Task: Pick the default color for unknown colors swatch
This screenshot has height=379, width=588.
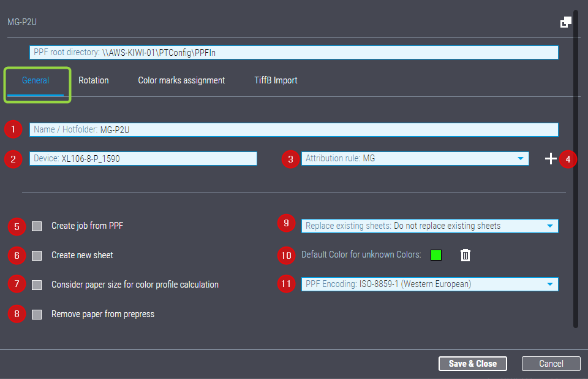Action: [436, 255]
